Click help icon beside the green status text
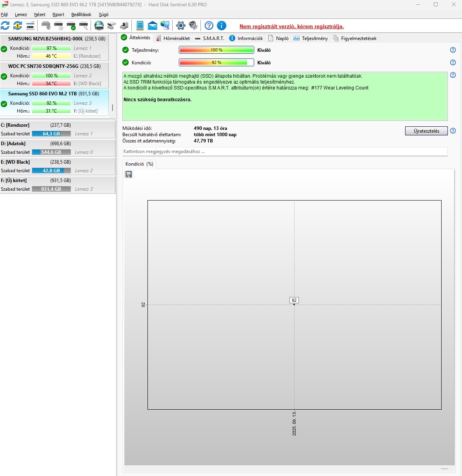This screenshot has width=462, height=476. (x=453, y=75)
